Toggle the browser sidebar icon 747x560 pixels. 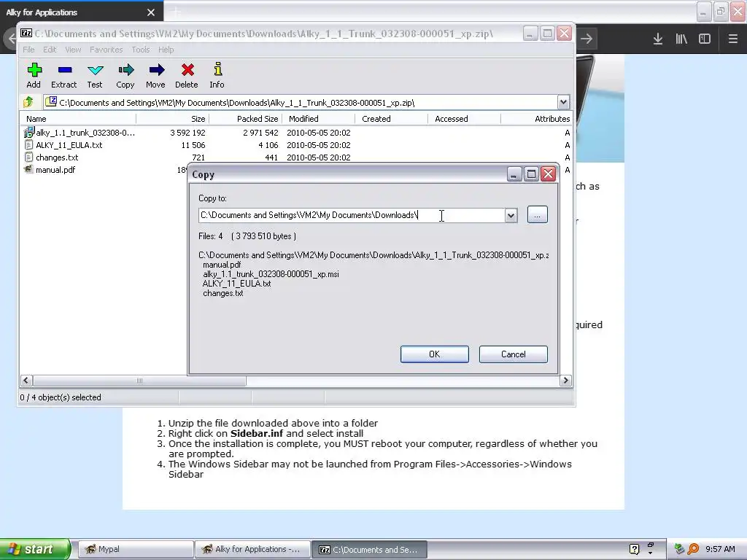pyautogui.click(x=705, y=39)
